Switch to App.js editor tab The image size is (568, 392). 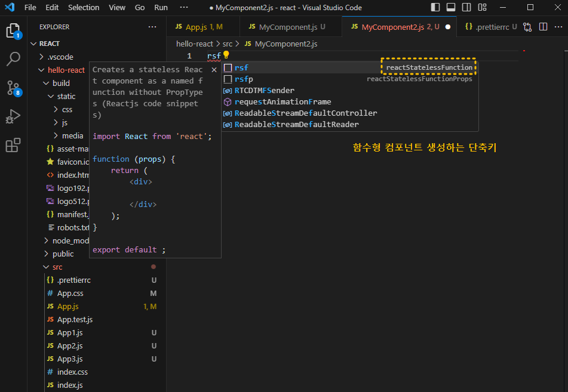(203, 27)
